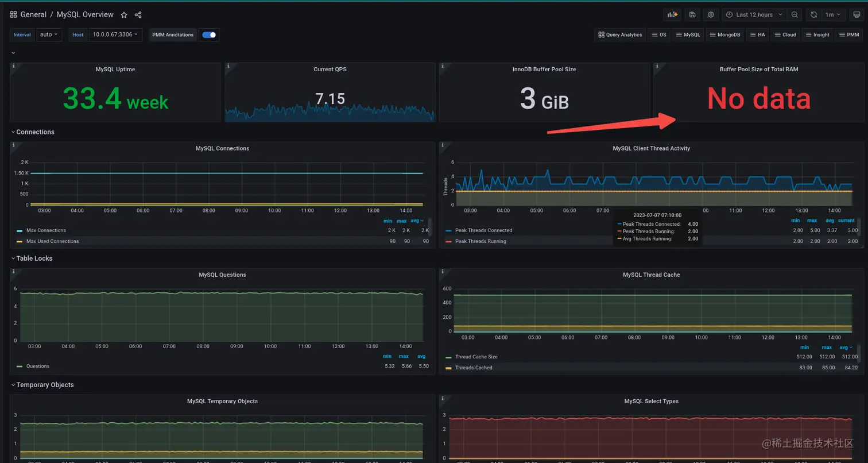Open MySQL Client Thread Activity title menu

tap(651, 148)
